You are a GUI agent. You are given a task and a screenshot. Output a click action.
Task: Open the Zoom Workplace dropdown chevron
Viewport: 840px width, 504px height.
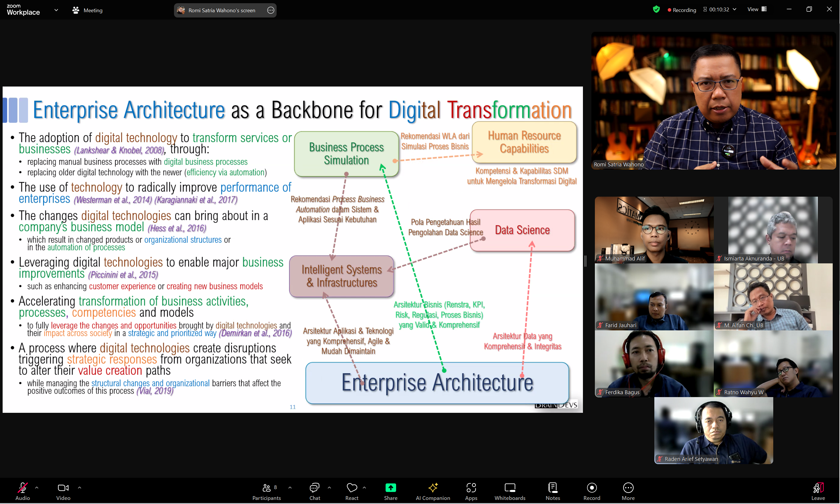point(56,10)
